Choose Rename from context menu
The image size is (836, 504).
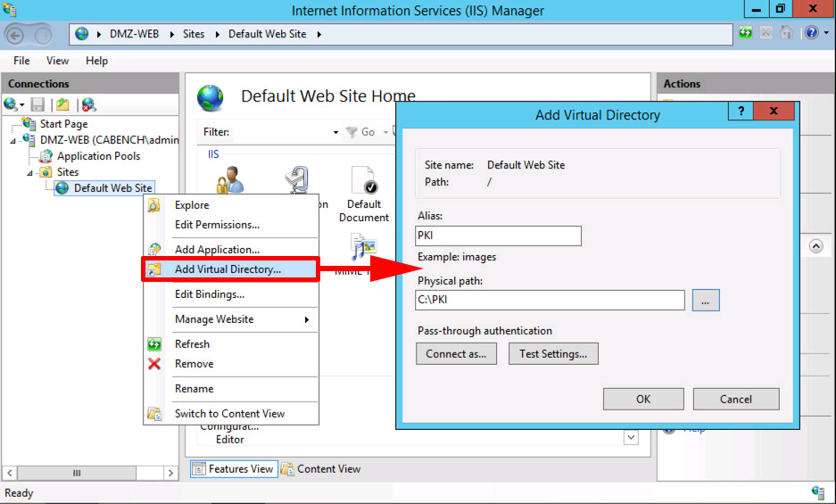point(231,389)
